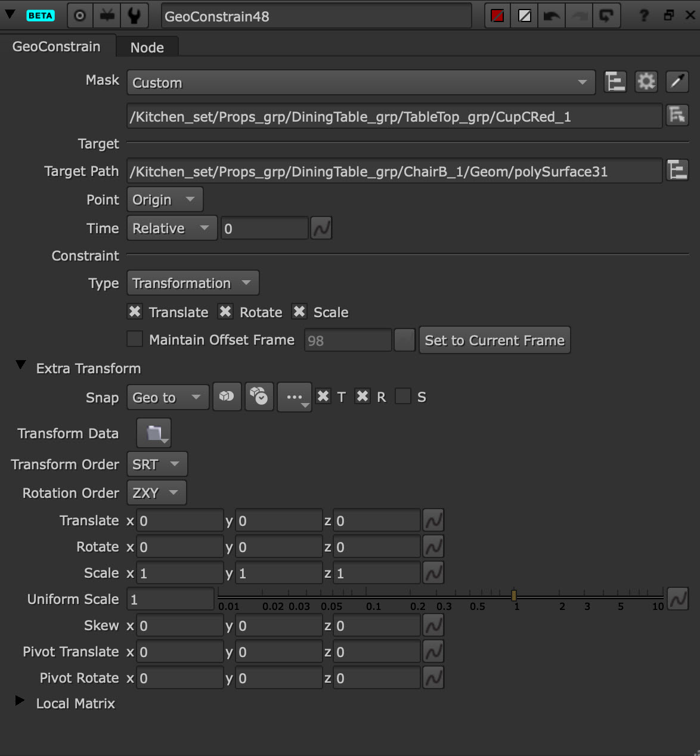This screenshot has width=700, height=756.
Task: Open help with the question mark icon
Action: coord(643,16)
